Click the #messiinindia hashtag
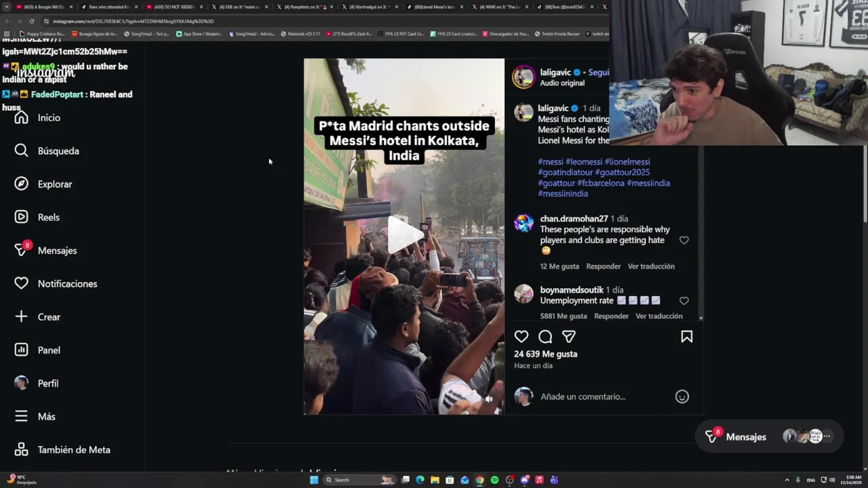This screenshot has width=868, height=488. pos(563,194)
